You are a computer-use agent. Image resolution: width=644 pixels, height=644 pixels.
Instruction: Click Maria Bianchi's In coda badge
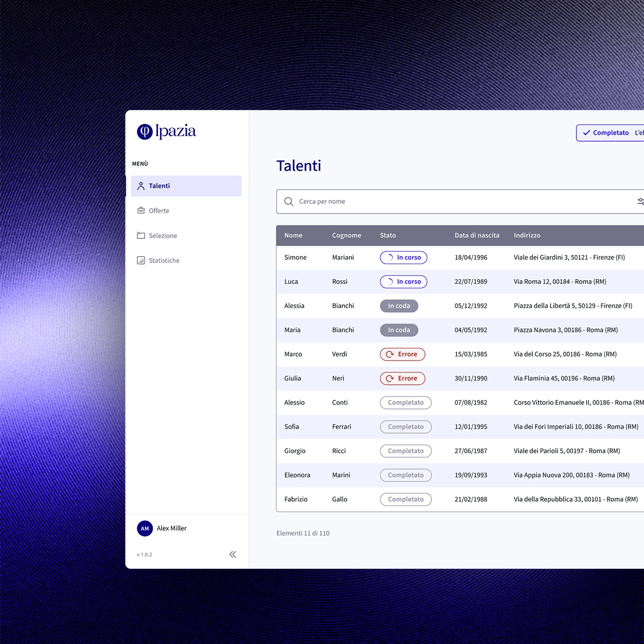[399, 330]
